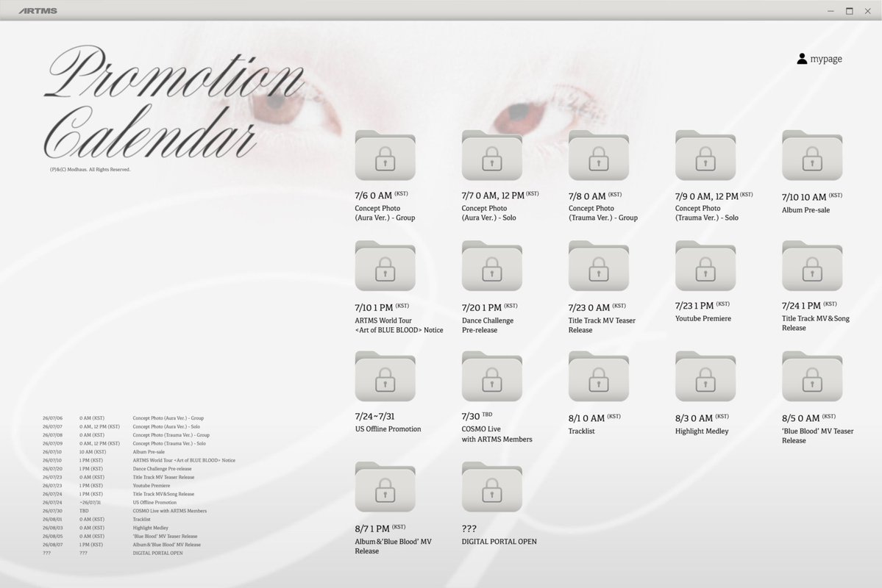The width and height of the screenshot is (882, 588).
Task: Open locked folder for 7/6 0 AM
Action: tap(385, 156)
